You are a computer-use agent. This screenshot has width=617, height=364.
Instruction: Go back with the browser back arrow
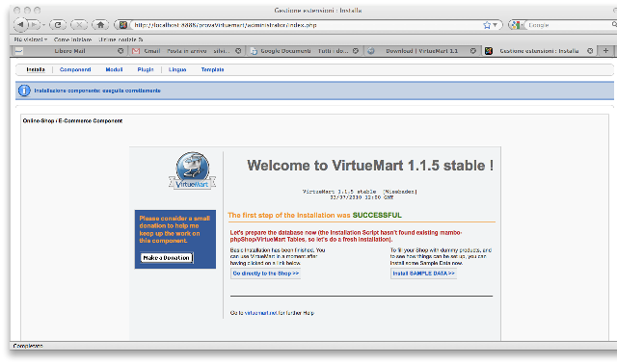click(x=20, y=25)
